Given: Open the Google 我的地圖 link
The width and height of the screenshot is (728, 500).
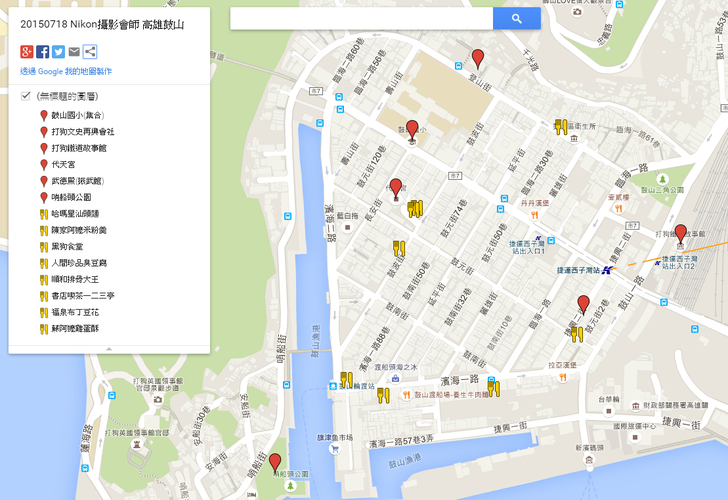Looking at the screenshot, I should coord(66,71).
